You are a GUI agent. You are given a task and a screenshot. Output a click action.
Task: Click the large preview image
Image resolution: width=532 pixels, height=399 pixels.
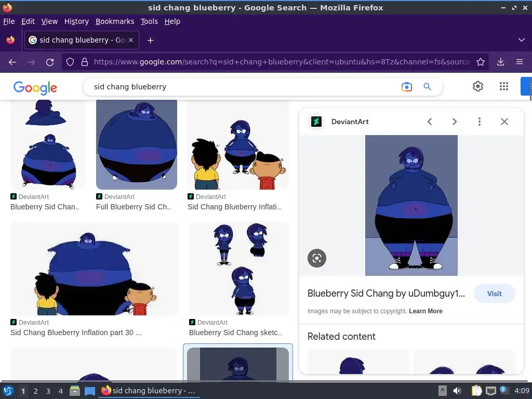point(411,205)
